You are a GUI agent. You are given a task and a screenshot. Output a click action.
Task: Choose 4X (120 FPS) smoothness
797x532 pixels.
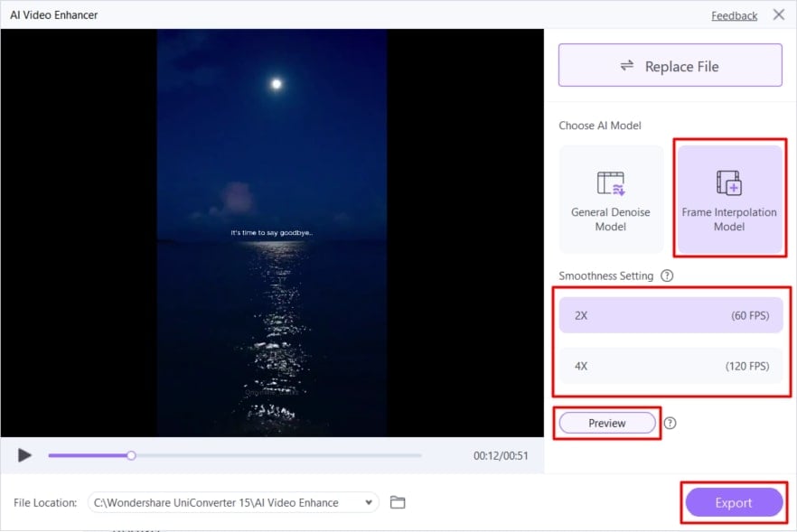coord(670,366)
